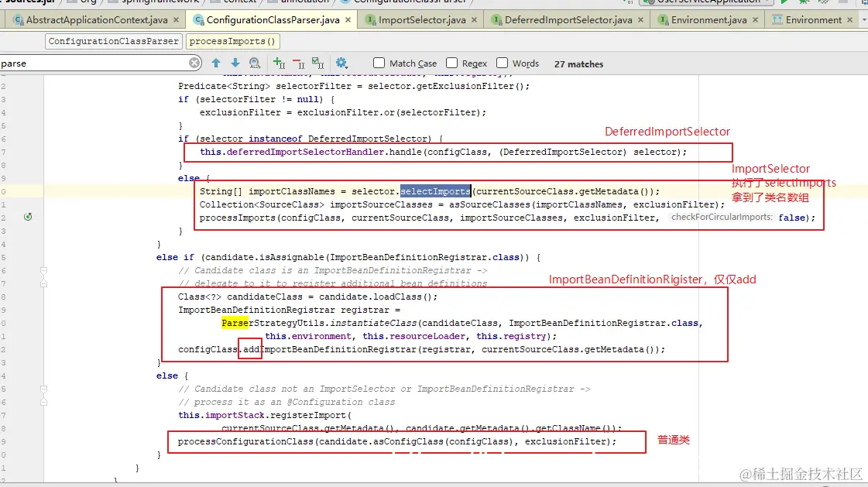Image resolution: width=868 pixels, height=487 pixels.
Task: Toggle fold marker beside 'process it as an @Configuration' comment
Action: coord(43,402)
